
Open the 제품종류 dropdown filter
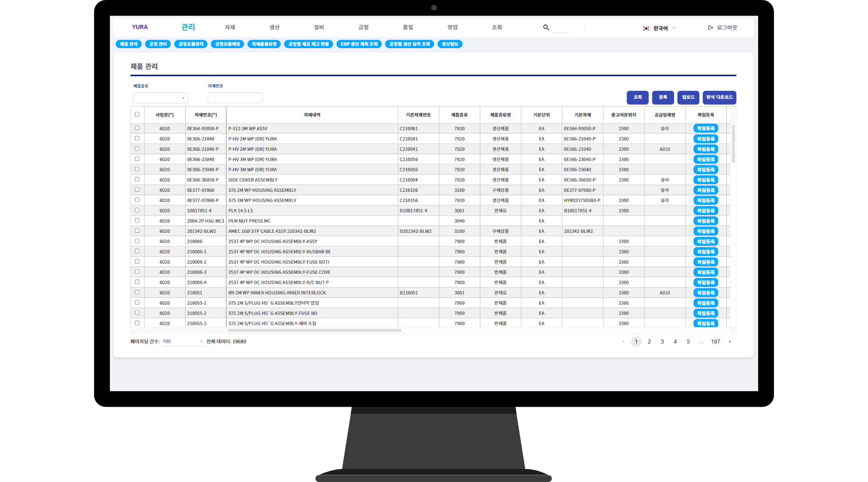[x=160, y=98]
